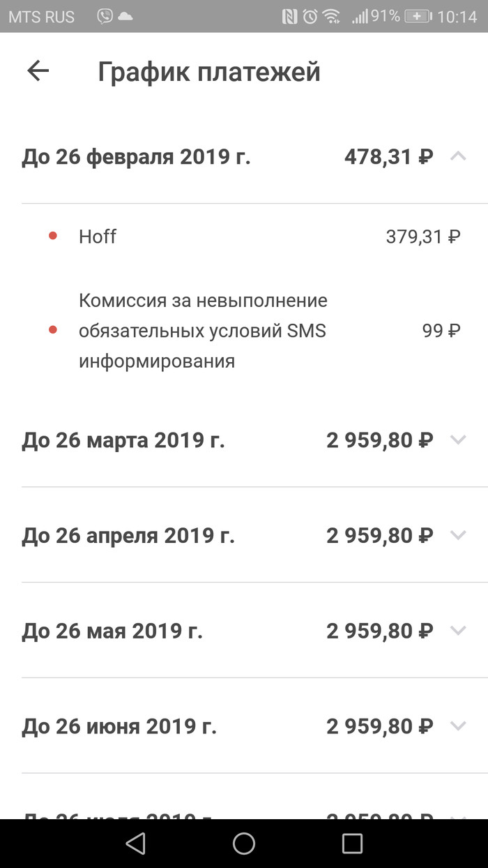Expand the 26 мая 2019 payment chevron
Screen dimensions: 488x868
[457, 631]
